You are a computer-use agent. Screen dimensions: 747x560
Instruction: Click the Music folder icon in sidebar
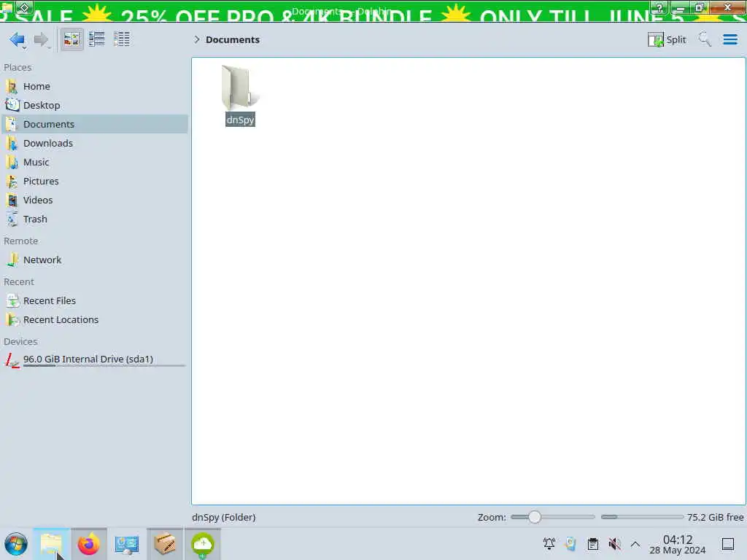[12, 163]
